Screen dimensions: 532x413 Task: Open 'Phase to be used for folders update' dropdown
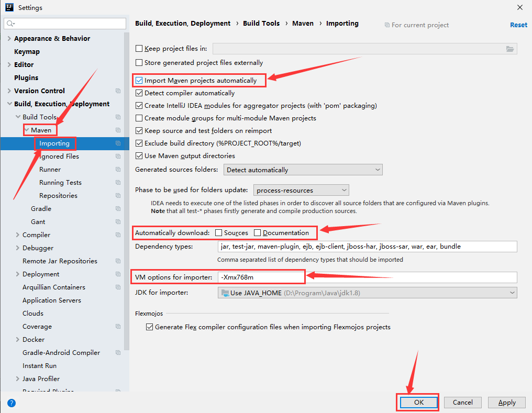click(x=301, y=190)
